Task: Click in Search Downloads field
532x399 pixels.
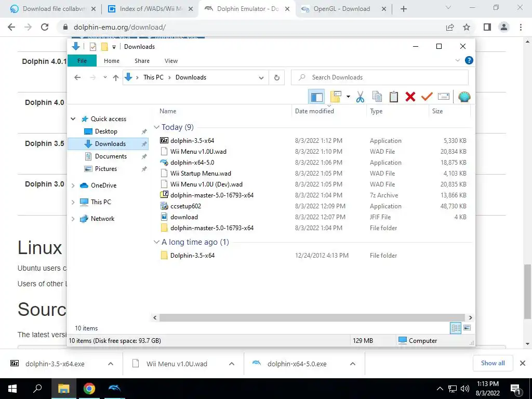Action: pyautogui.click(x=380, y=77)
